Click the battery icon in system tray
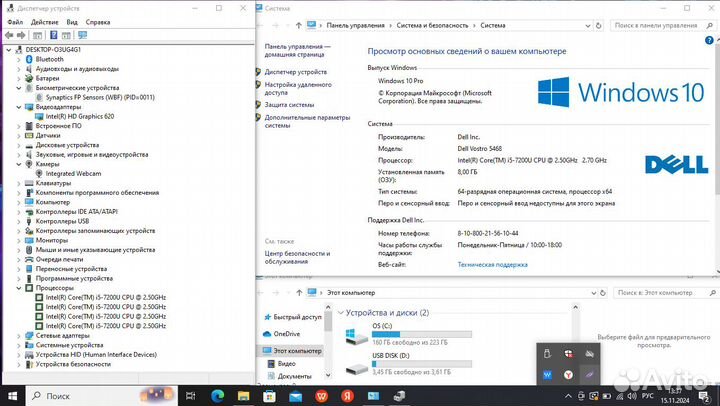The image size is (720, 406). coord(607,396)
